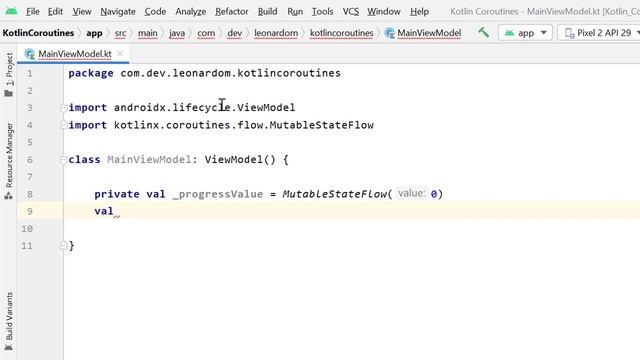Select the kotlincoroutines breadcrumb
Viewport: 640px width, 360px height.
342,33
